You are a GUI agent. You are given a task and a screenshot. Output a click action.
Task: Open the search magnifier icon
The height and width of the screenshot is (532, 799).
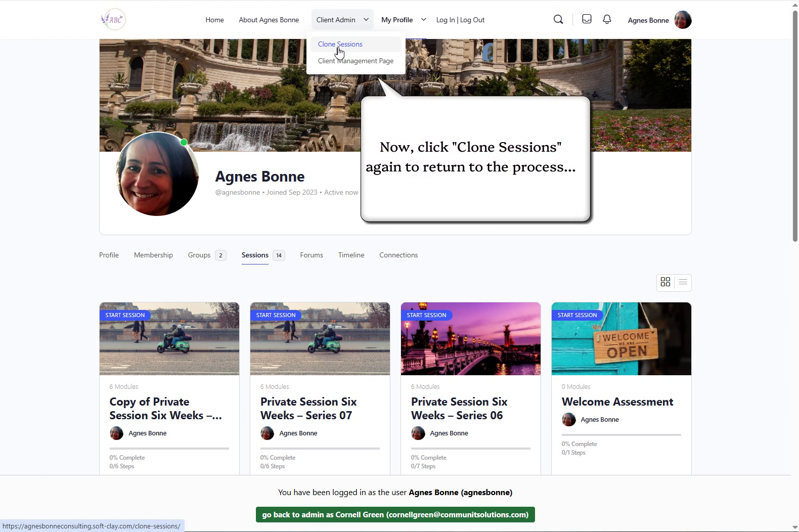click(x=558, y=20)
